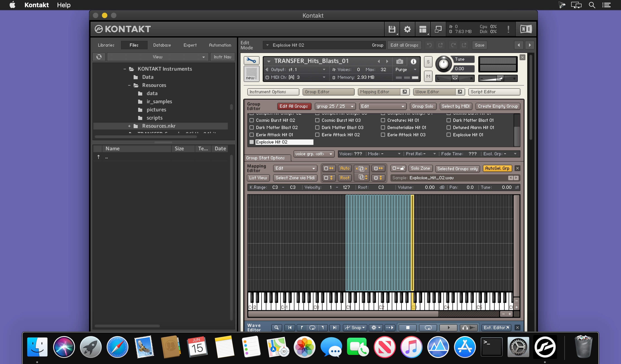Expand the Resources.nkr tree item
Image resolution: width=621 pixels, height=364 pixels.
[x=129, y=126]
